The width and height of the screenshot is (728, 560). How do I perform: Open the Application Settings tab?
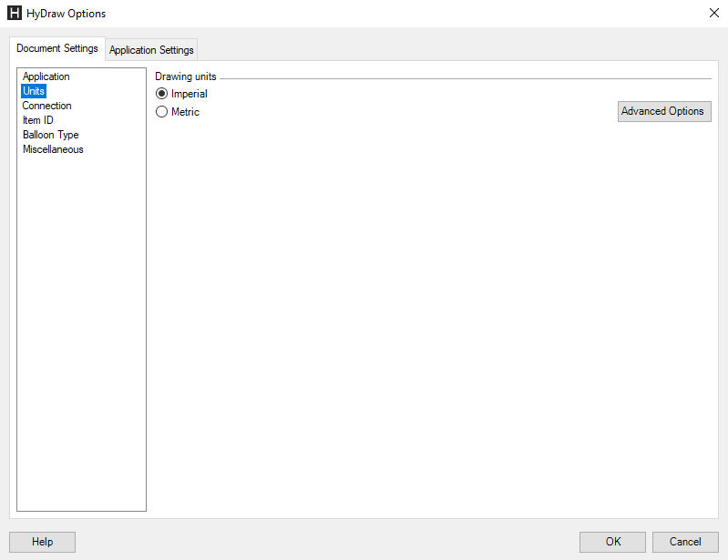tap(151, 50)
